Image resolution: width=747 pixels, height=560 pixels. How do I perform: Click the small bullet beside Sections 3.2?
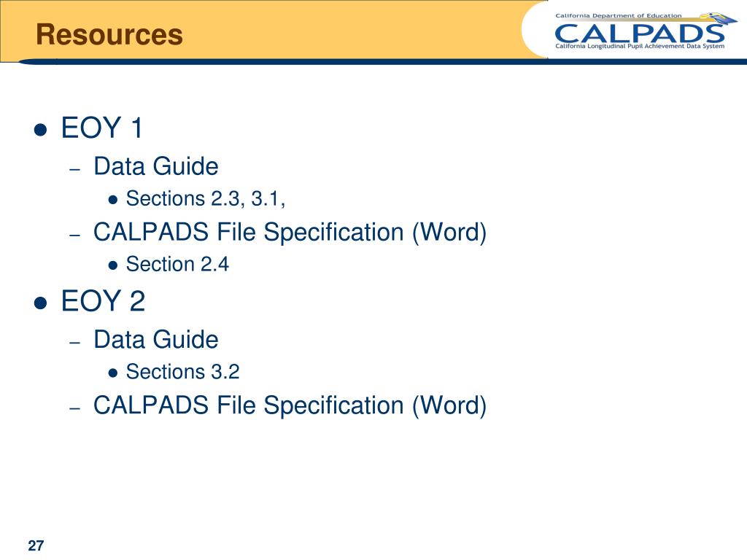tap(113, 373)
